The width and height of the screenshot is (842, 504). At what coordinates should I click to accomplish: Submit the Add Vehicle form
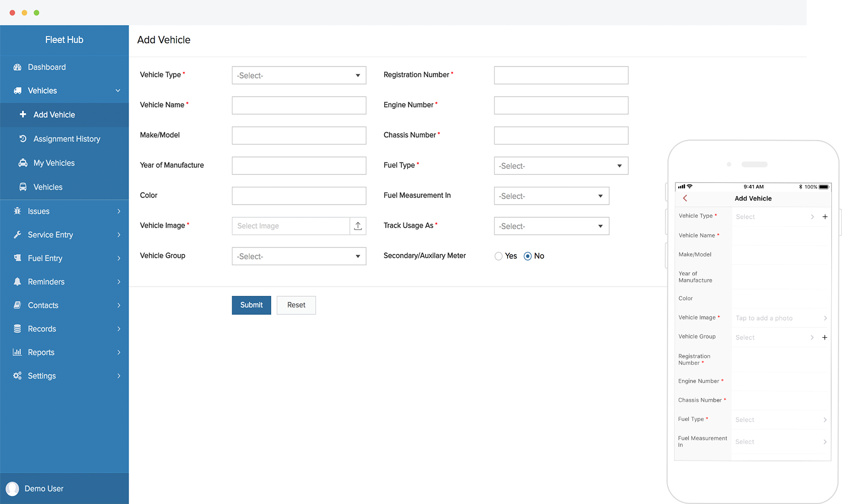click(251, 305)
